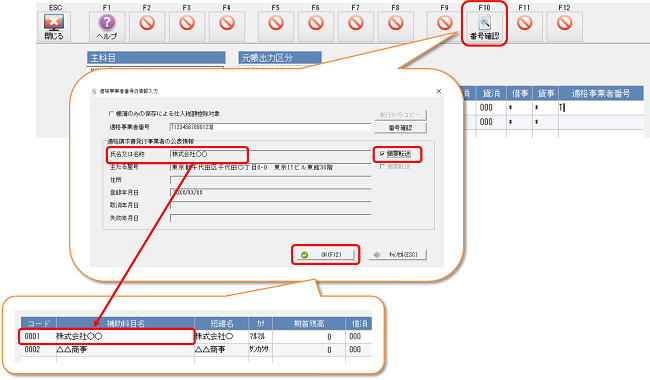Open help with the F1 ヘルプ icon
The width and height of the screenshot is (650, 380).
coord(107,27)
